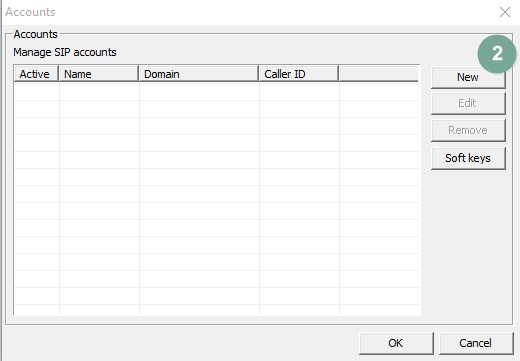The image size is (520, 361).
Task: Click the Remove account button
Action: tap(468, 130)
